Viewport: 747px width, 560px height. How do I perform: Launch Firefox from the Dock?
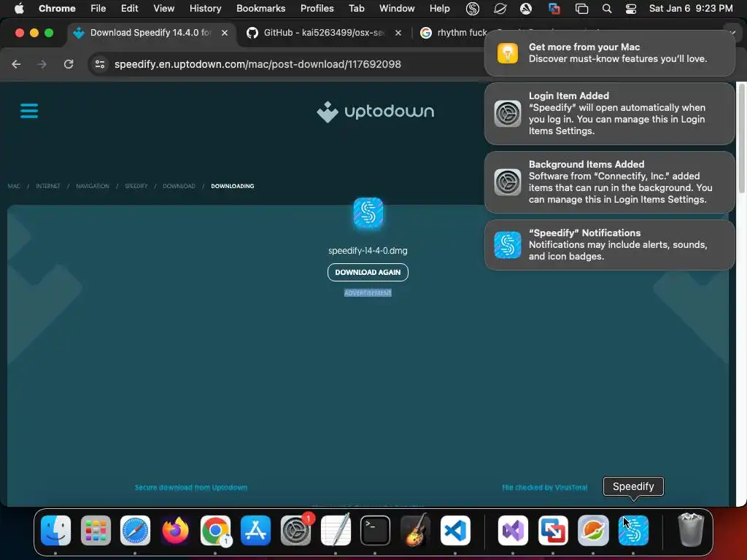tap(175, 530)
